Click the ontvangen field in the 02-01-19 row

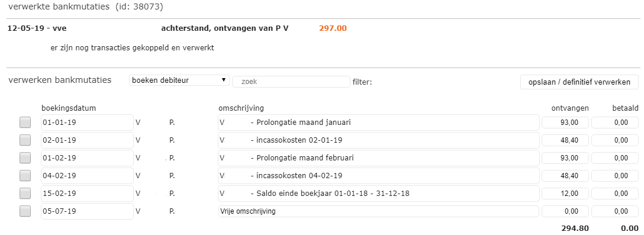pos(565,140)
